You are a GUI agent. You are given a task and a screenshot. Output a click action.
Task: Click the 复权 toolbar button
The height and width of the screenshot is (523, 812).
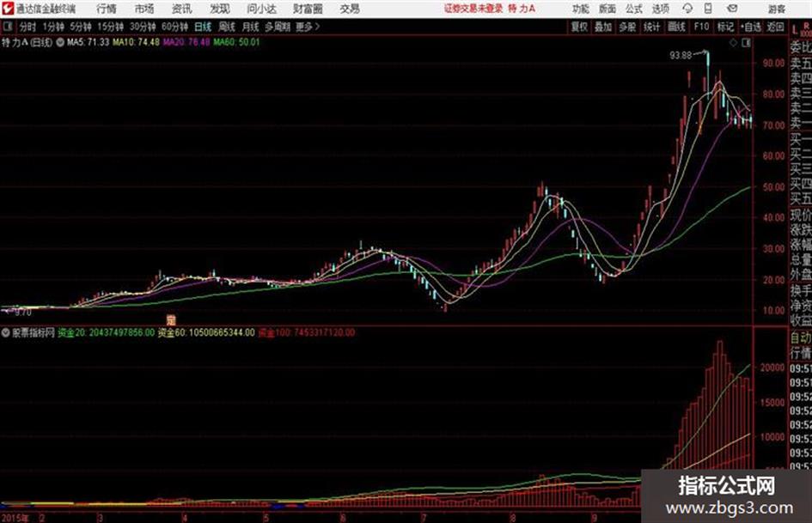(579, 27)
